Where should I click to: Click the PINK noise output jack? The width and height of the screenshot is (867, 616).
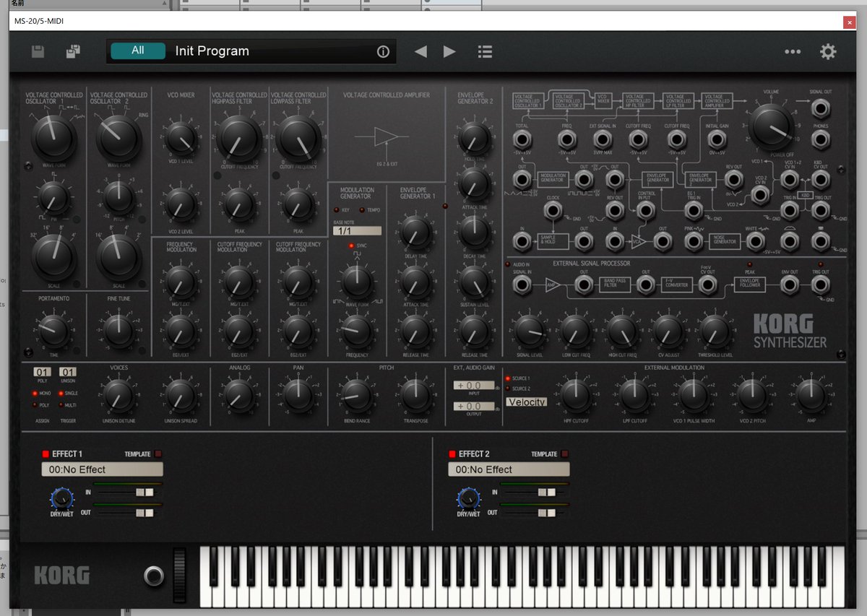(693, 240)
